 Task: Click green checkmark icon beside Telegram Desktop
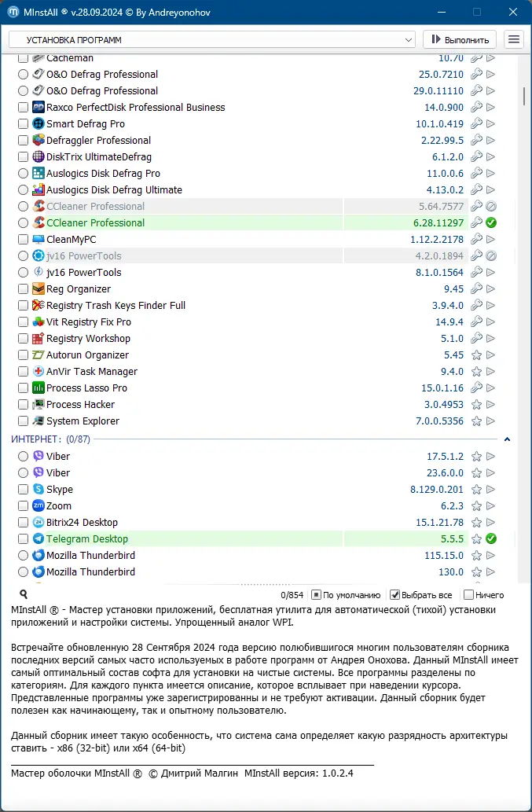(491, 538)
